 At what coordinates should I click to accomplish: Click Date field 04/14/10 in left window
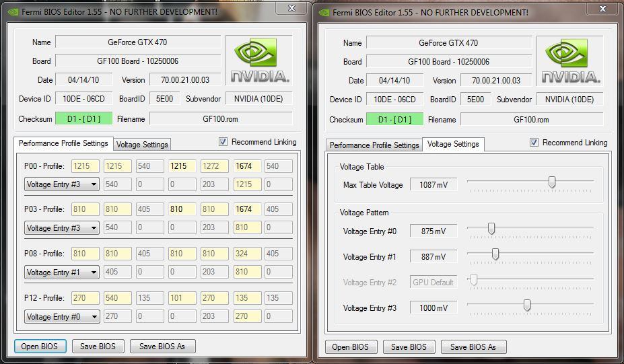tap(83, 79)
